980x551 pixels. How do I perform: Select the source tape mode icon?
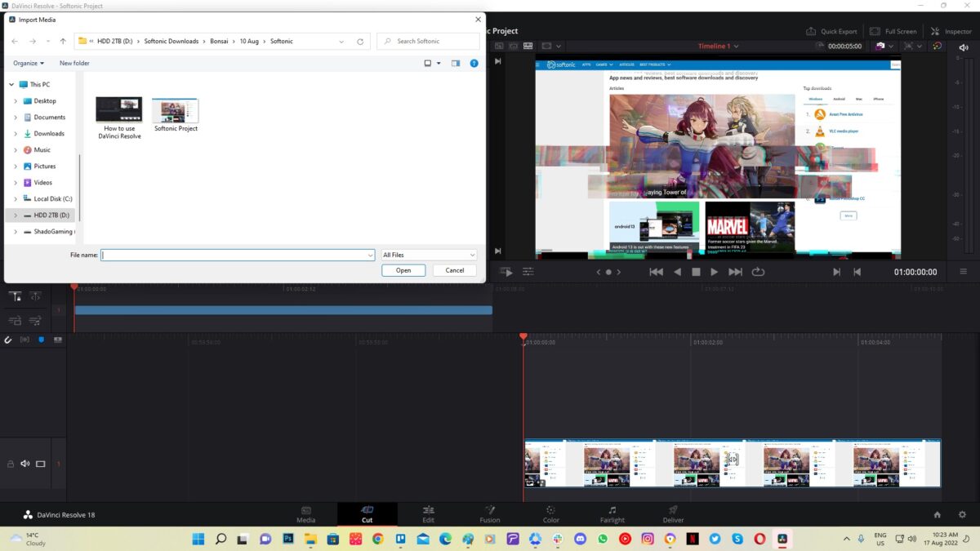click(513, 47)
